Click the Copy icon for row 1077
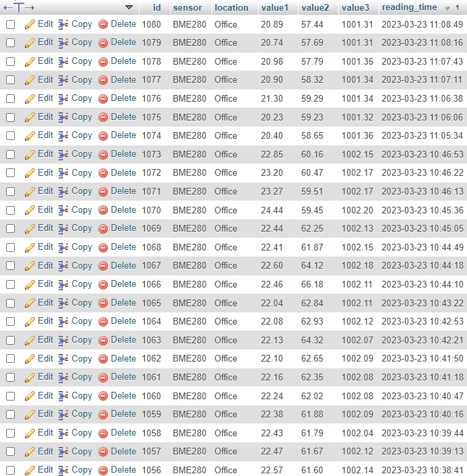467x476 pixels. (63, 79)
